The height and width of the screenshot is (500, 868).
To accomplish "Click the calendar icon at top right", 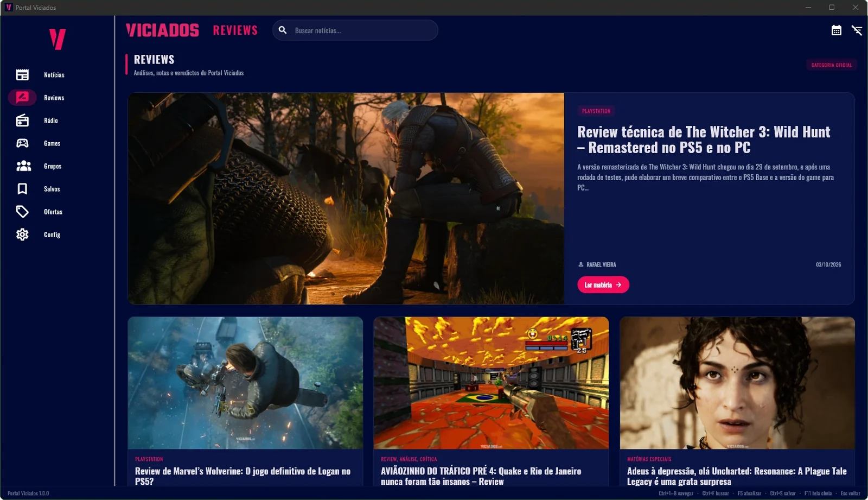I will pos(837,30).
